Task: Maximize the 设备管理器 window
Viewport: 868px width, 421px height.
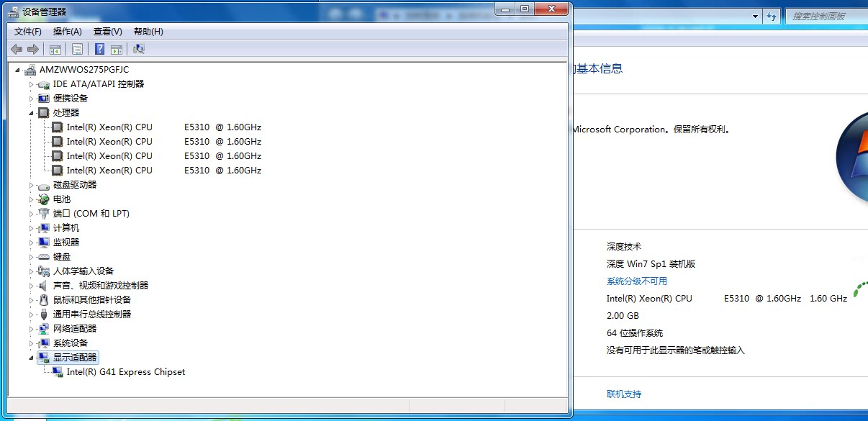Action: click(524, 8)
